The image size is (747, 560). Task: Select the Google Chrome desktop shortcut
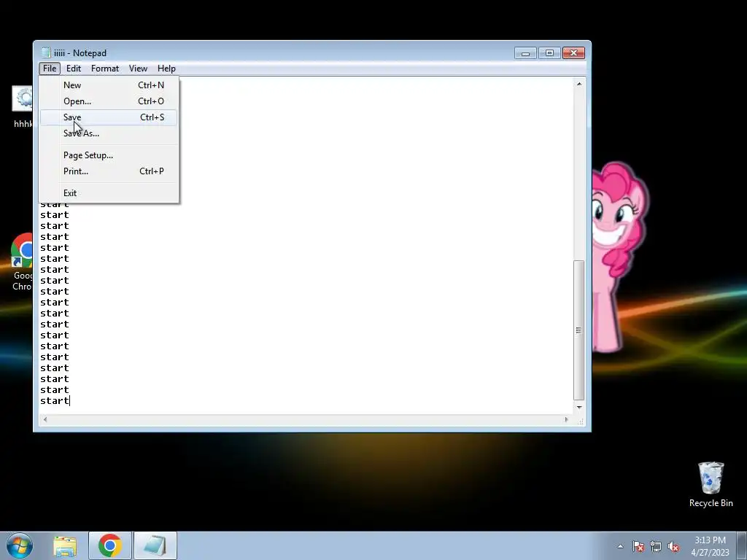point(22,262)
